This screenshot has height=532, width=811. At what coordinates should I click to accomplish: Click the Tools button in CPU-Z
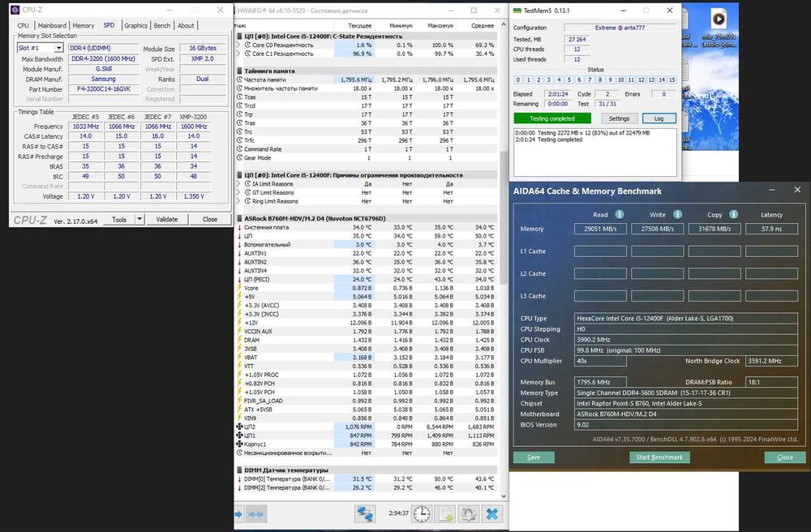[119, 219]
